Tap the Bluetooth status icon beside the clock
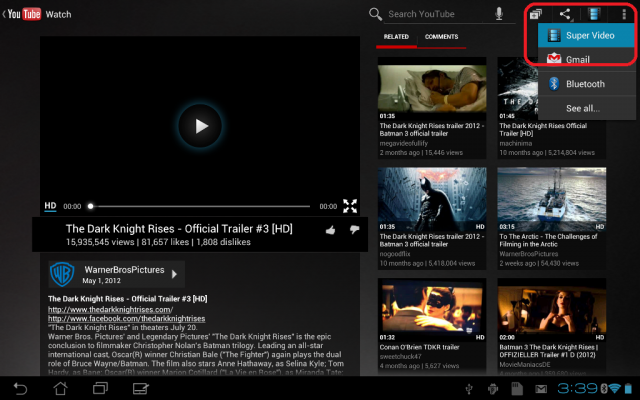Viewport: 640px width, 400px height. (603, 388)
